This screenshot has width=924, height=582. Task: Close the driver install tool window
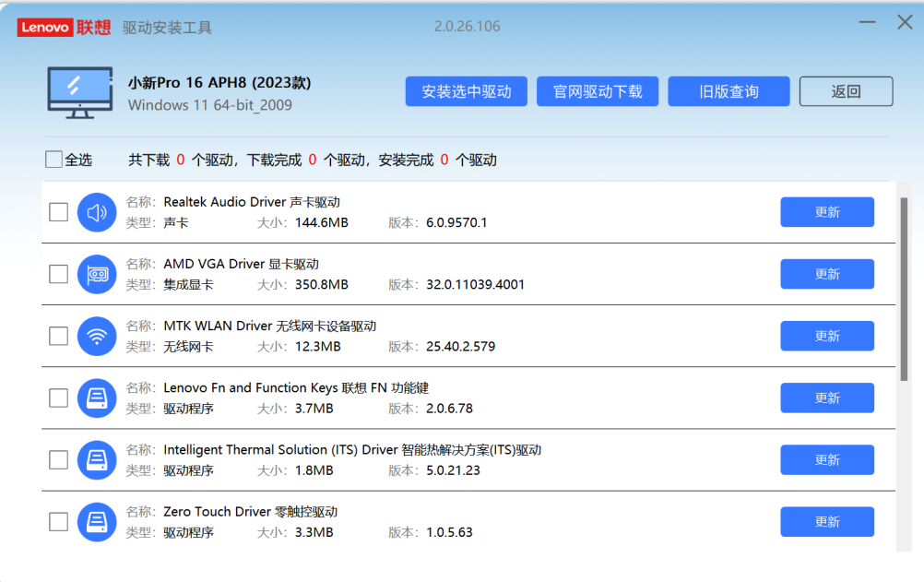pos(905,22)
